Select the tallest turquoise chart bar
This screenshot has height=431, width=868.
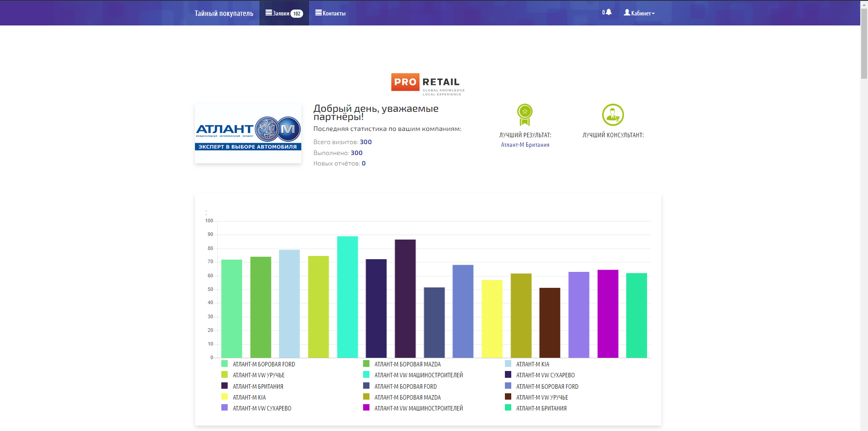tap(348, 297)
